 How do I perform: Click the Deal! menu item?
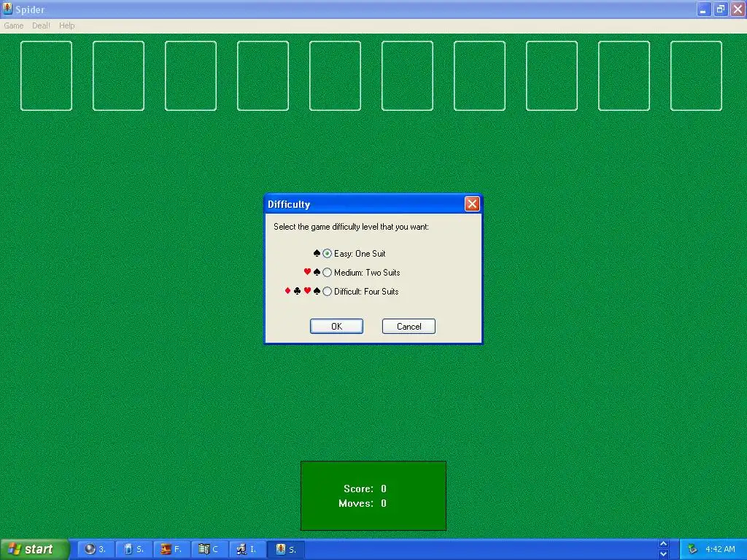tap(41, 26)
